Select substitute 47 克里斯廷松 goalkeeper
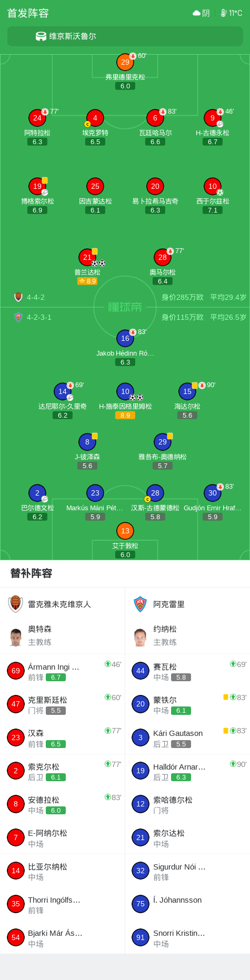The height and width of the screenshot is (980, 250). [63, 704]
